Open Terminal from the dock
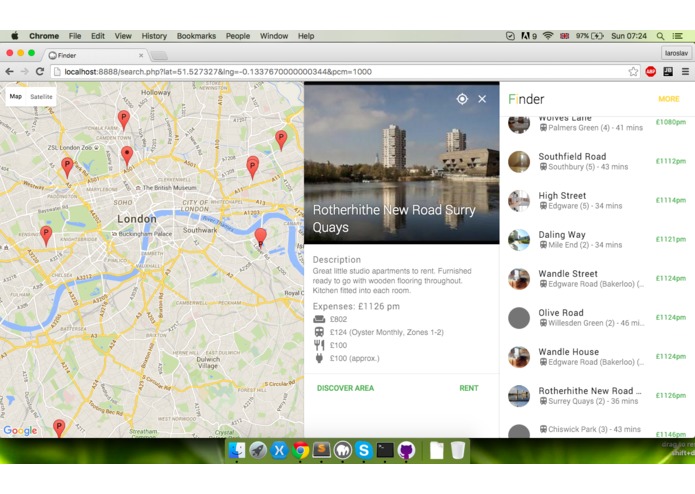The width and height of the screenshot is (695, 494). (385, 451)
